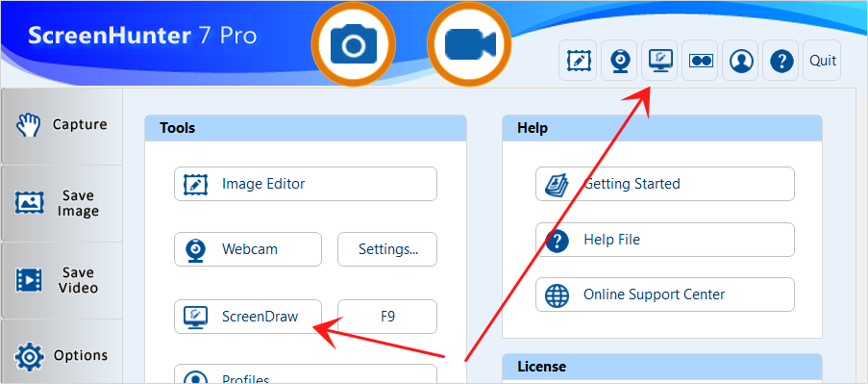Switch to the Capture tab

62,126
